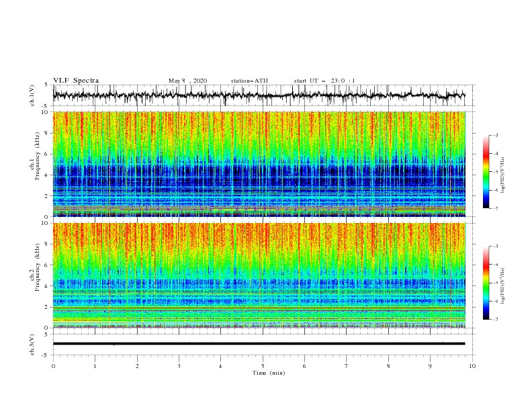
Task: Click the "4" frequency tick of ch.2 spectrogram
Action: click(x=46, y=286)
